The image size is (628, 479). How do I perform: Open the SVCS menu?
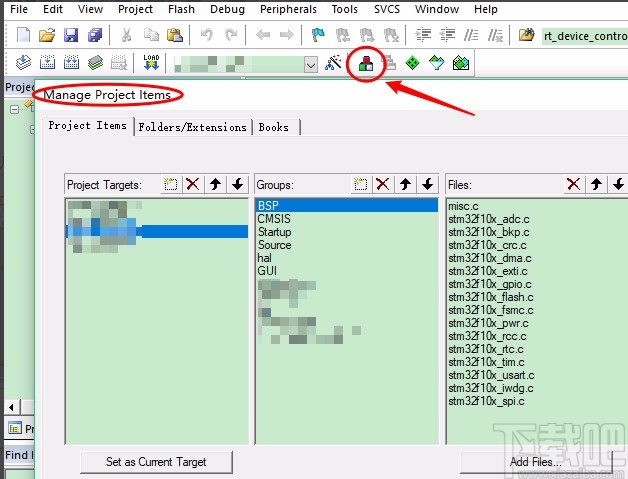pyautogui.click(x=387, y=9)
